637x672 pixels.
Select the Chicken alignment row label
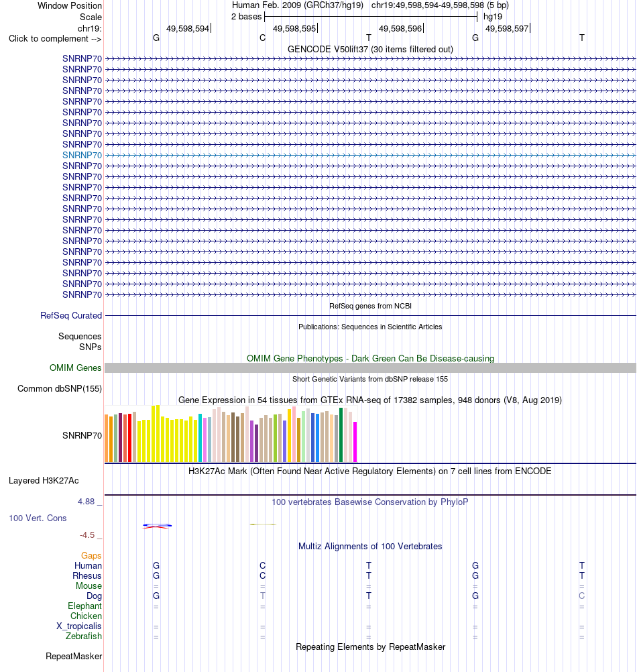point(86,616)
